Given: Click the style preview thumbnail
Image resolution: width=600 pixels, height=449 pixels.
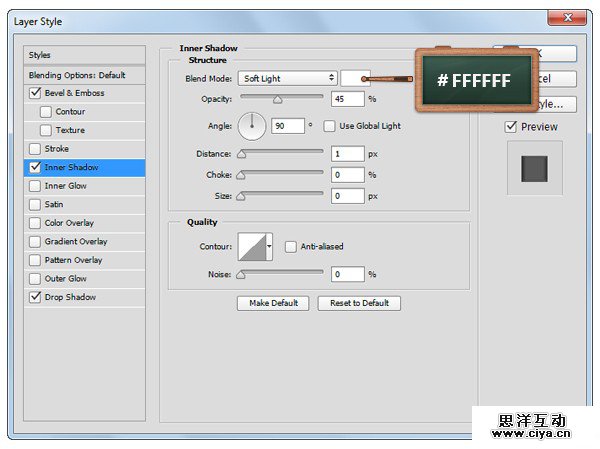Looking at the screenshot, I should pos(535,168).
